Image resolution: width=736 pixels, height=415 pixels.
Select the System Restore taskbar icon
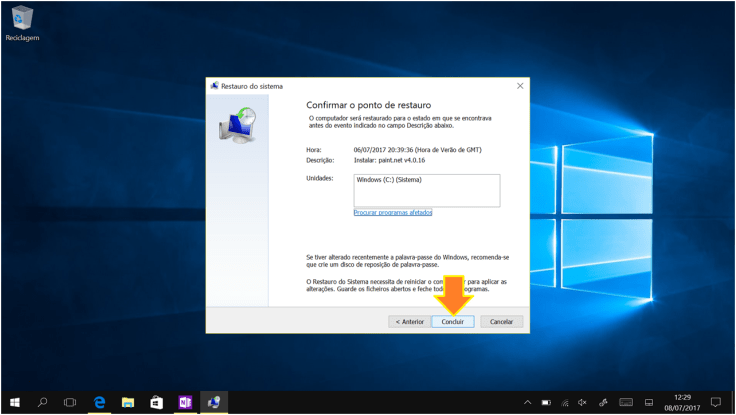[214, 402]
